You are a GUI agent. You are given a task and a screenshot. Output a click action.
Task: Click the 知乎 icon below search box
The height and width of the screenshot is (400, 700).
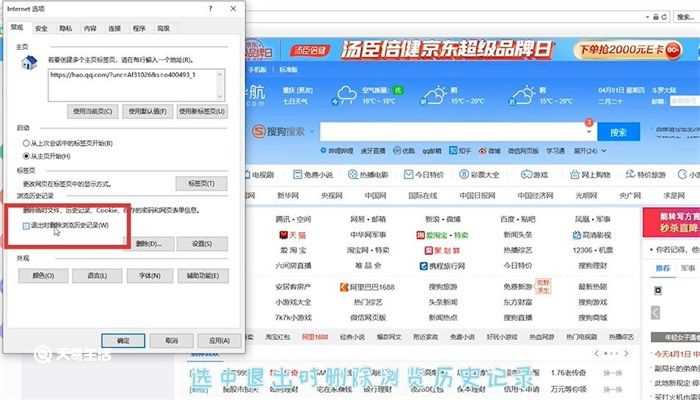pyautogui.click(x=453, y=151)
